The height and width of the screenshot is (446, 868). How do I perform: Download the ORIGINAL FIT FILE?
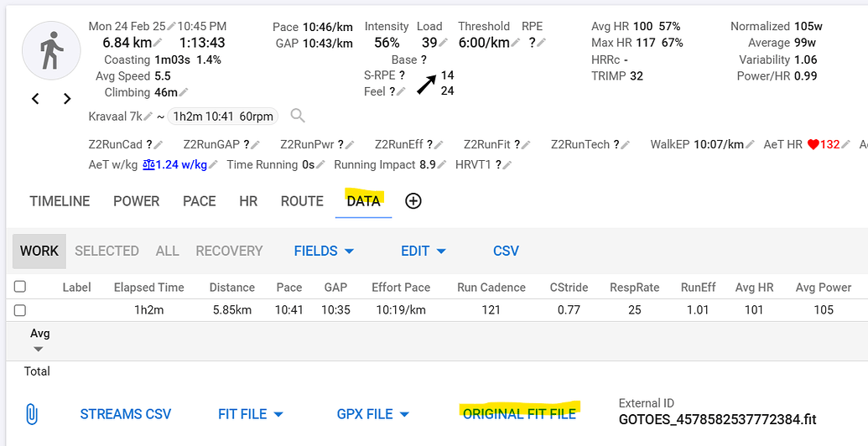point(519,414)
